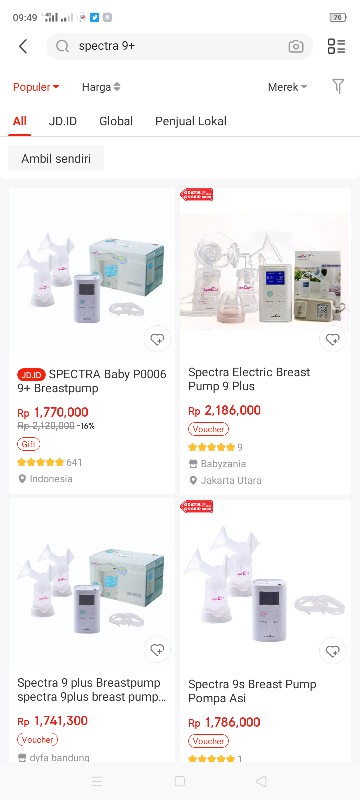Open SPECTRA Baby P0006 product image

pos(92,273)
